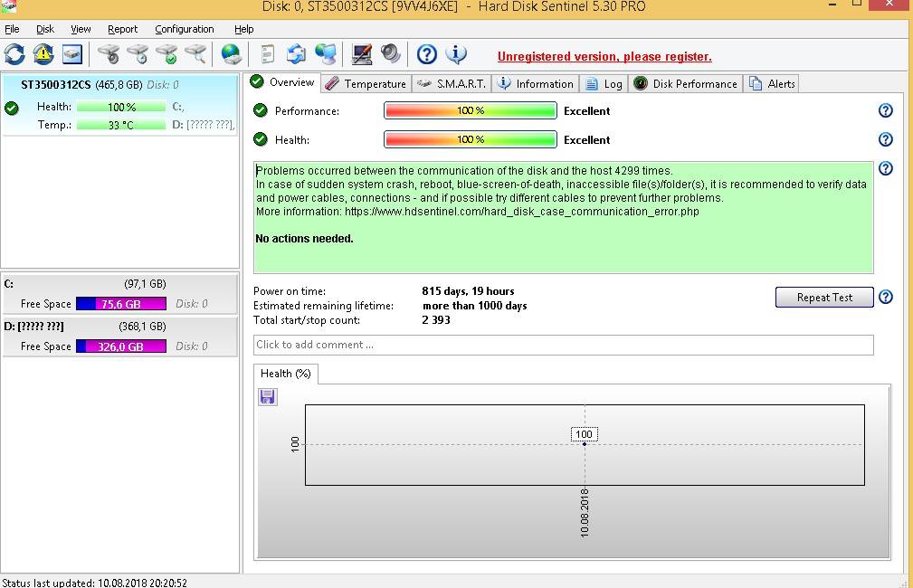The width and height of the screenshot is (913, 588).
Task: Open the Disk menu
Action: [45, 29]
